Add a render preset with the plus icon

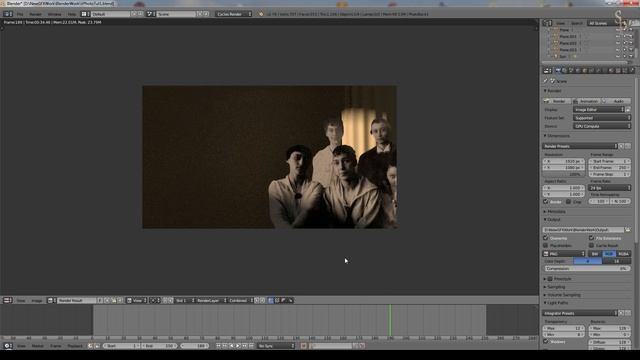[x=621, y=146]
